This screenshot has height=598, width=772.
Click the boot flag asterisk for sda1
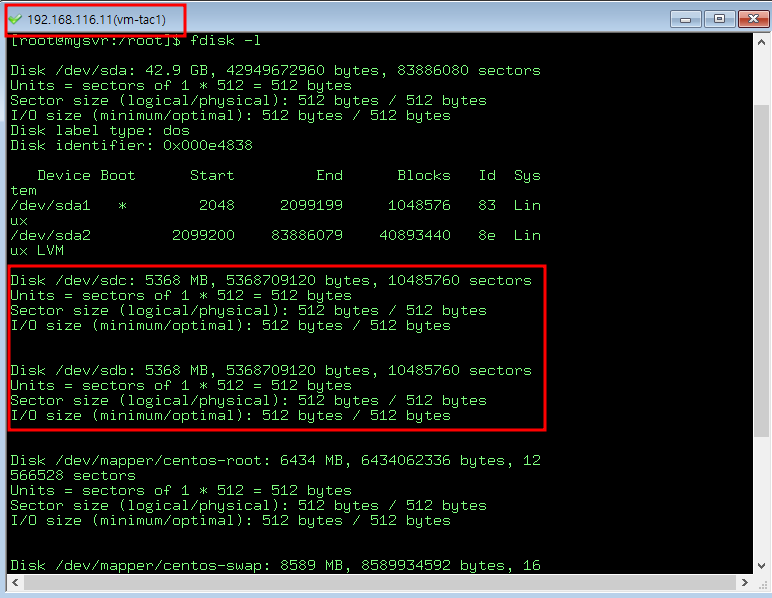pos(123,206)
